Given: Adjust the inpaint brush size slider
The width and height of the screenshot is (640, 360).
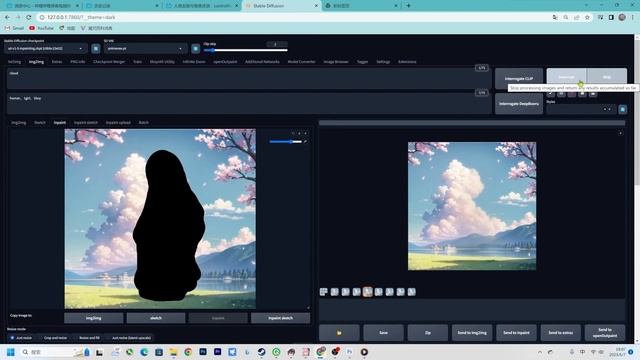Looking at the screenshot, I should click(x=286, y=142).
